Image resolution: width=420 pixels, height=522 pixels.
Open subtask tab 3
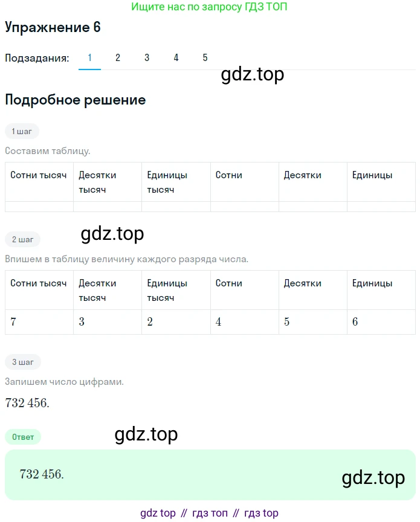pos(147,58)
